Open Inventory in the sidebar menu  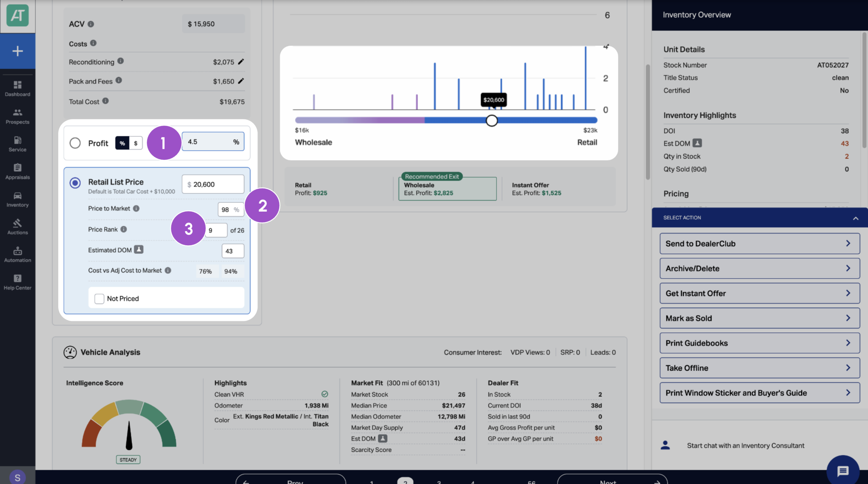(18, 199)
